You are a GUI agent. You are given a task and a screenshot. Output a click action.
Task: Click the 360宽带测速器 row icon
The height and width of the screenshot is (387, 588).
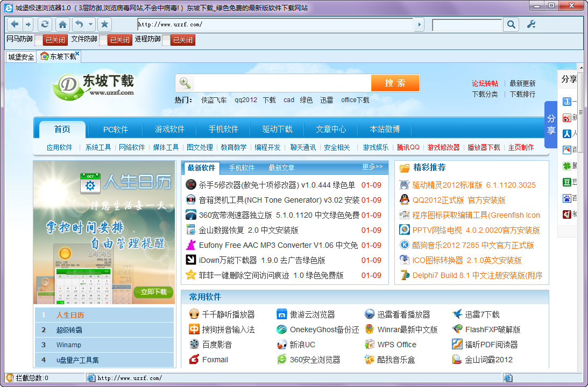(191, 214)
